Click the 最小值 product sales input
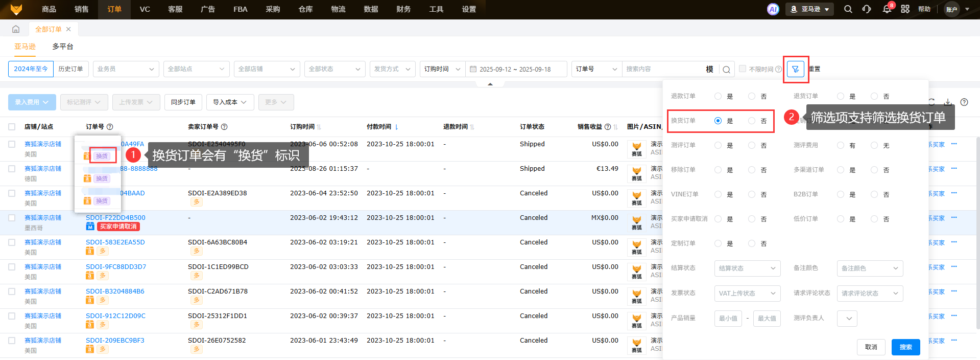The width and height of the screenshot is (980, 360). (728, 319)
